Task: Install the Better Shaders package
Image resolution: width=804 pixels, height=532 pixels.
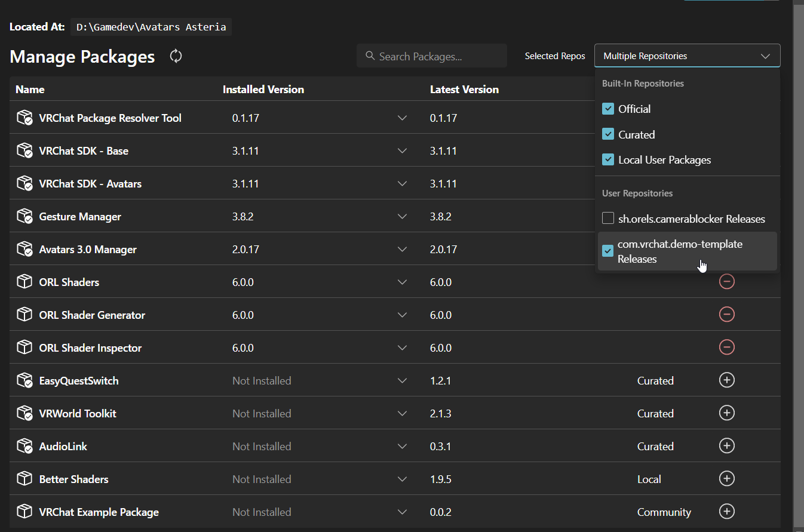Action: 727,478
